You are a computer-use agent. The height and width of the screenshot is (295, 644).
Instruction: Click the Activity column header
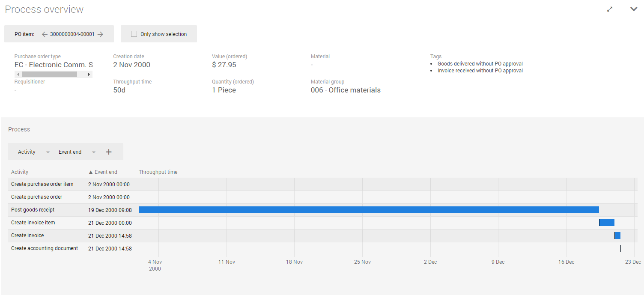[x=20, y=172]
